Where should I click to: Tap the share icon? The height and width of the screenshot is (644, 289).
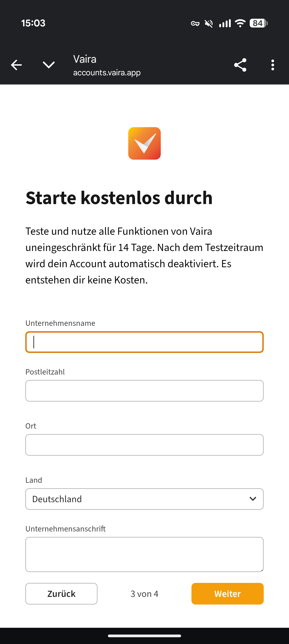[240, 65]
